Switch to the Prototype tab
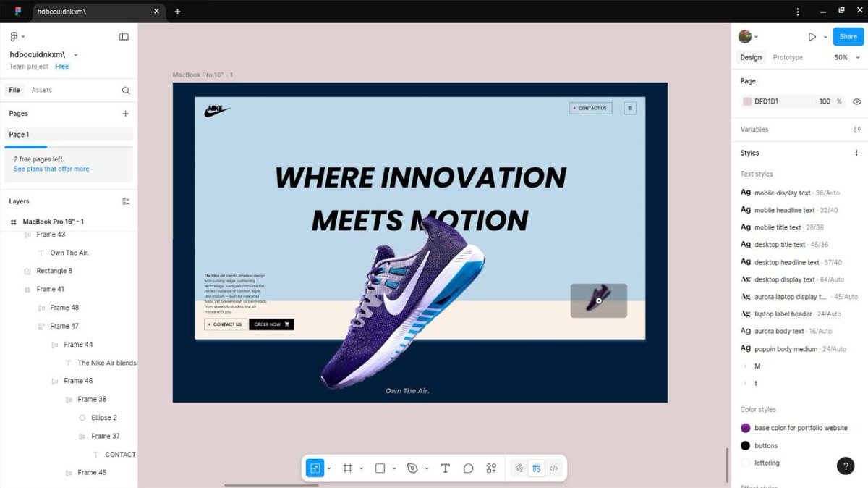 point(788,57)
